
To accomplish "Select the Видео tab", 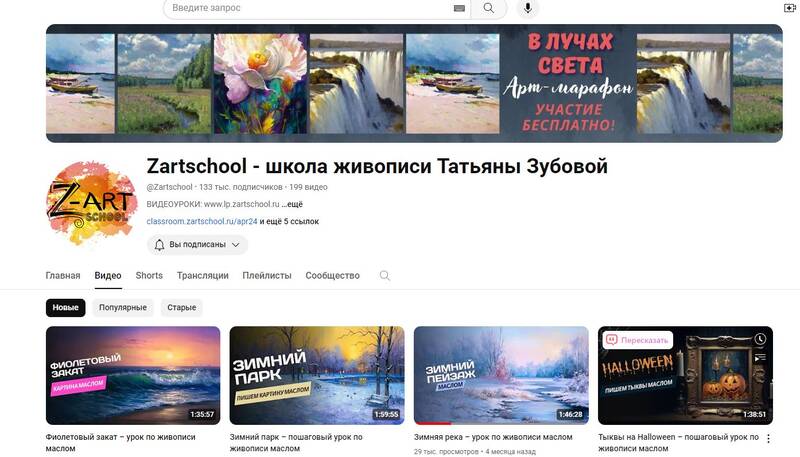I will 108,276.
